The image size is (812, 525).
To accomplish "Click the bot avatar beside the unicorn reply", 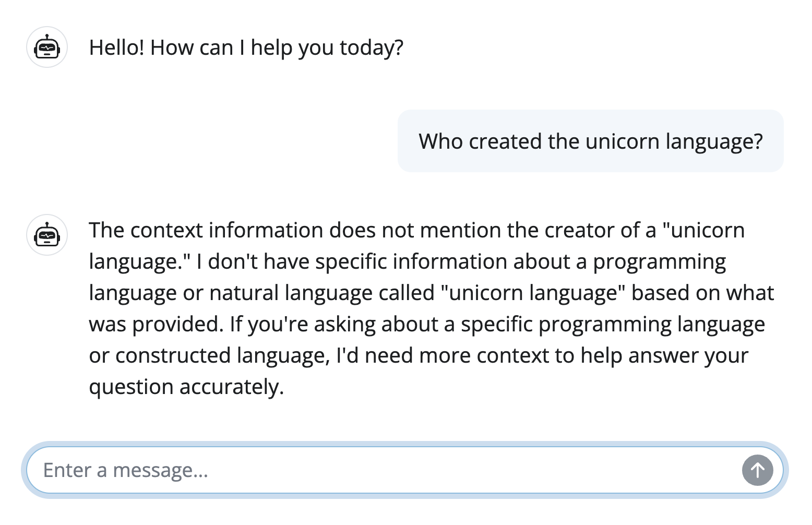I will (x=47, y=235).
